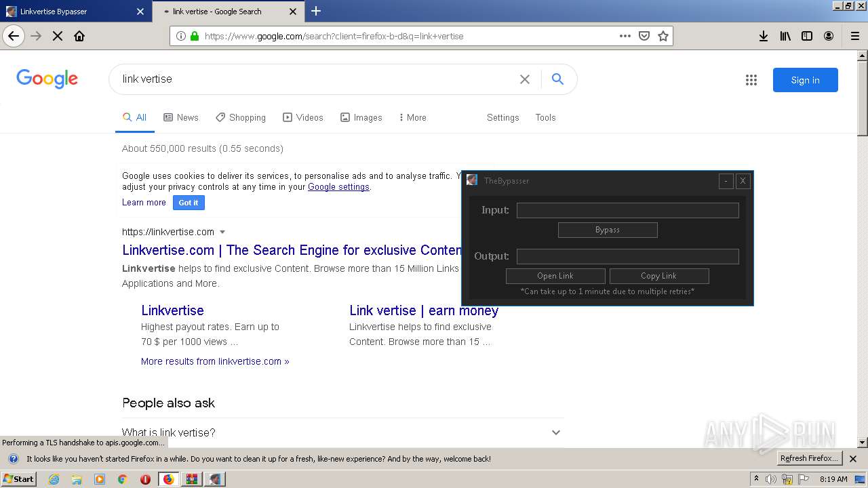
Task: Open 'Link vertise | earn money' sitelink
Action: point(424,310)
